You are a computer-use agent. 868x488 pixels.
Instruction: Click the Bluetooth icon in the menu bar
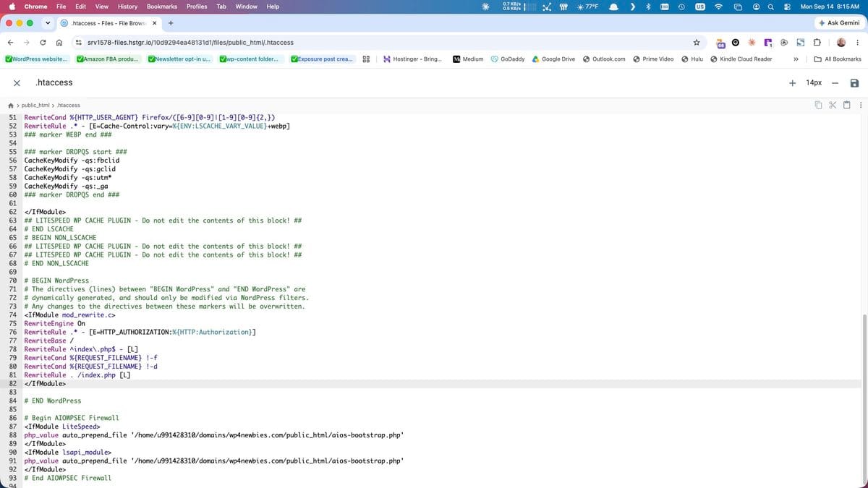tap(648, 7)
